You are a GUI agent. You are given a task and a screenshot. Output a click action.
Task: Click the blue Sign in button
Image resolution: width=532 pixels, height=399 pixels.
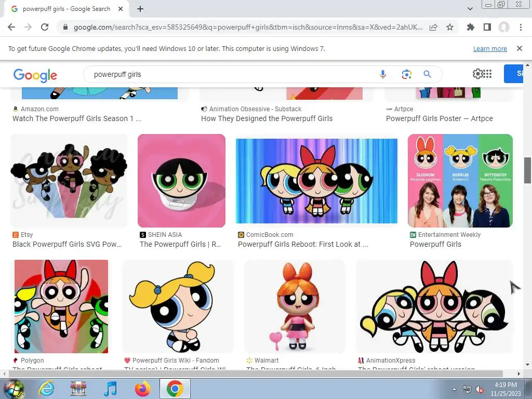514,74
